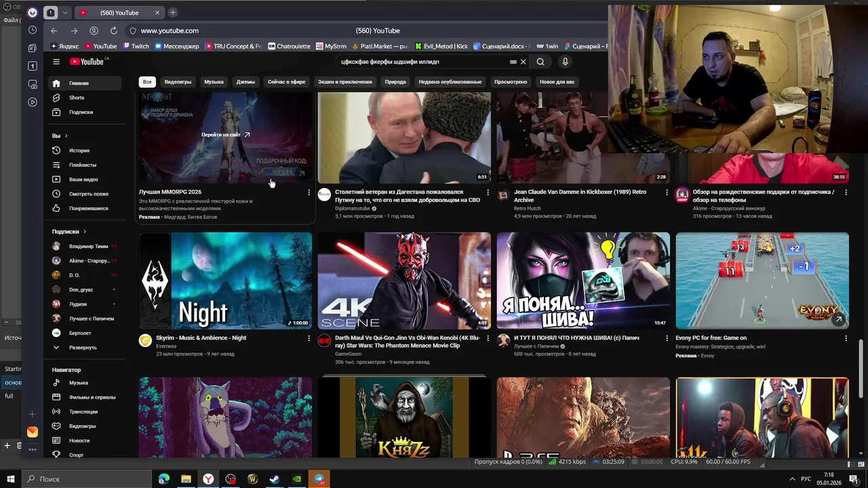Viewport: 868px width, 488px height.
Task: Open Фильмы и сериалы in Навигатор
Action: (x=85, y=397)
